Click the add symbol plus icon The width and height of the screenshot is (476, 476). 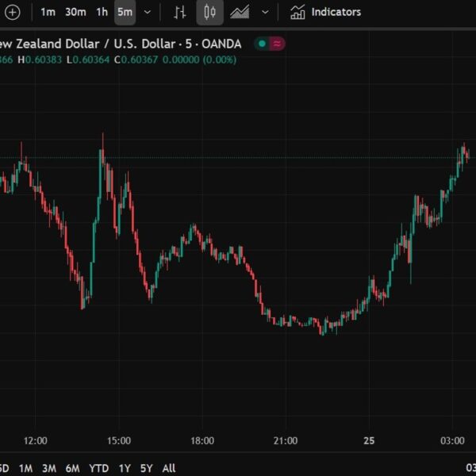[x=13, y=12]
